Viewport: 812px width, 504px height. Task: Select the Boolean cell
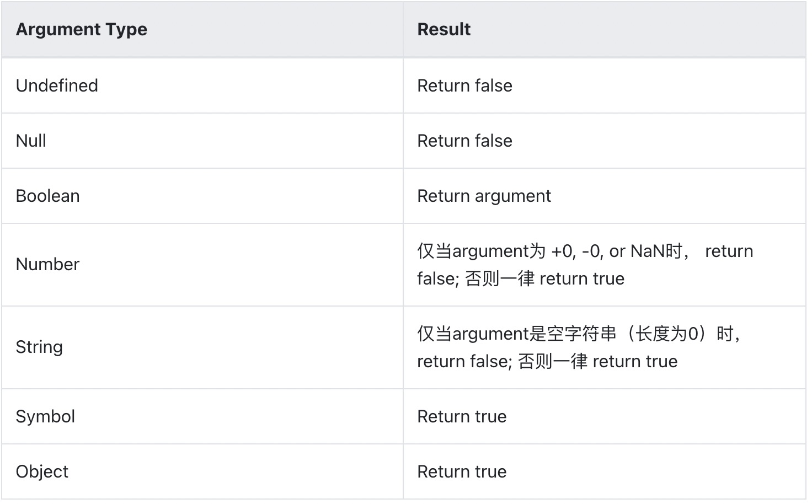[47, 196]
